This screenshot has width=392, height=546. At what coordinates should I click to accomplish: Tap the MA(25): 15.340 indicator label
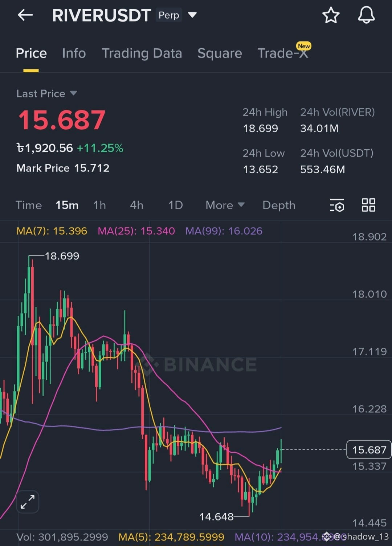pos(136,231)
